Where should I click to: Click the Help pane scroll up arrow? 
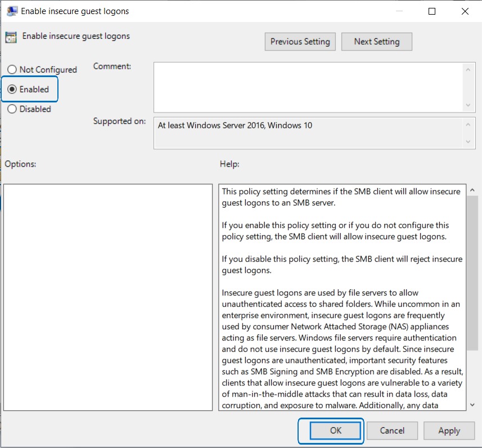[472, 190]
